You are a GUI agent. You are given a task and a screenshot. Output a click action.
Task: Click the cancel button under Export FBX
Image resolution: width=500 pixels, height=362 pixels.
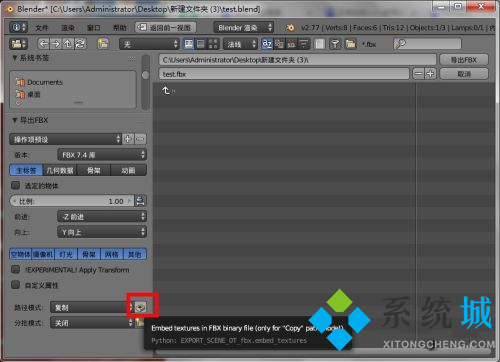tap(464, 74)
